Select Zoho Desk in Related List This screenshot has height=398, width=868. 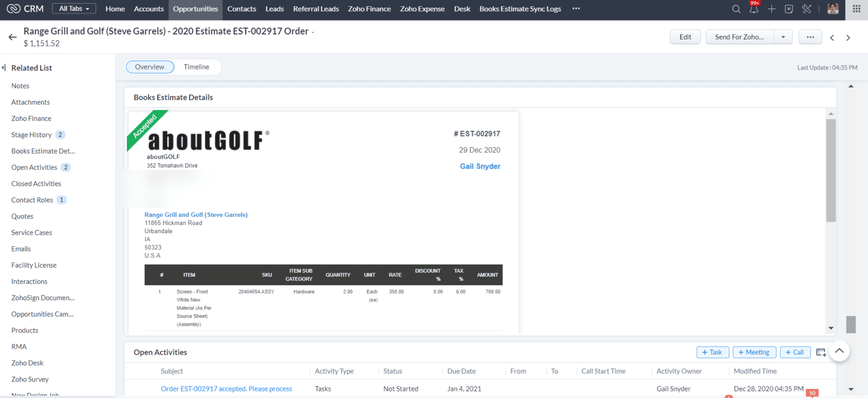[x=27, y=362]
